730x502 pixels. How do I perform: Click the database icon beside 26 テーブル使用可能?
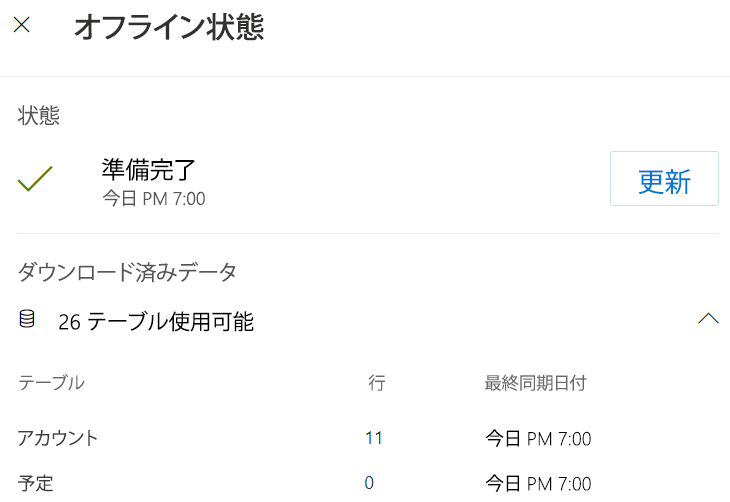tap(27, 320)
